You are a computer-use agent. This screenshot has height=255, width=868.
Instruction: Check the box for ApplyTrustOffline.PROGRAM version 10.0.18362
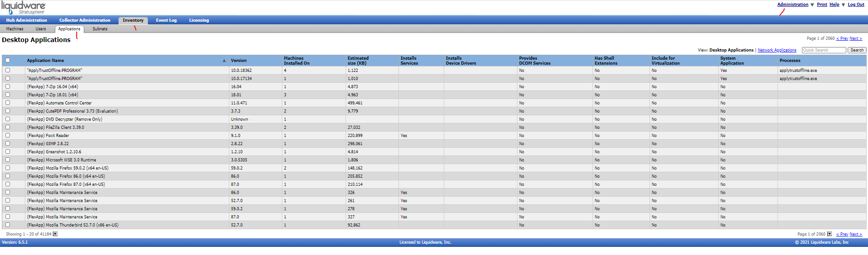8,70
